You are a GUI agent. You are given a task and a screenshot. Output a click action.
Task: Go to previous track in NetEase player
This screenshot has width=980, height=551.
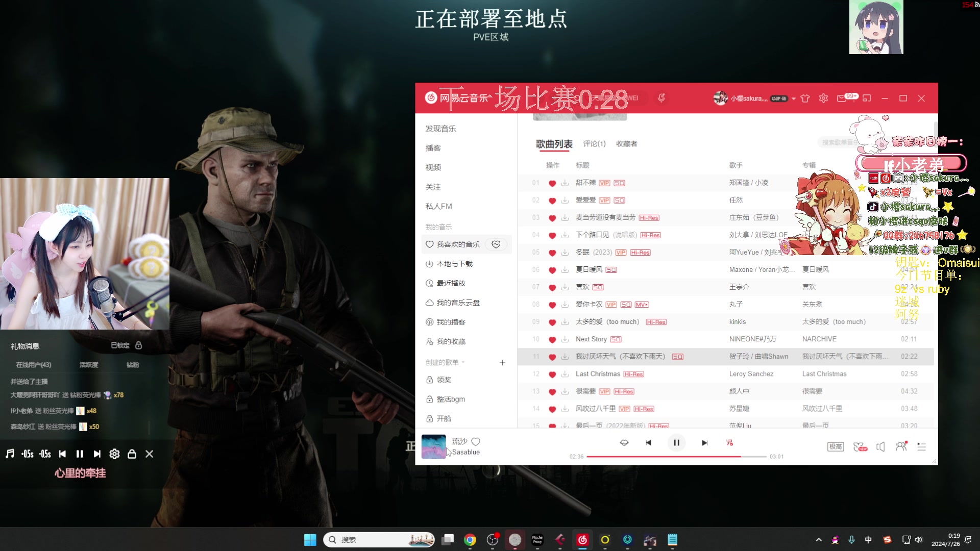(x=648, y=443)
